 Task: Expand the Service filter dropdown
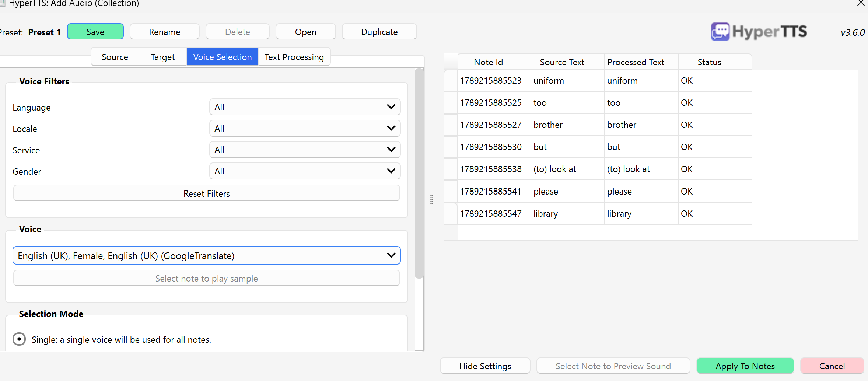[305, 150]
